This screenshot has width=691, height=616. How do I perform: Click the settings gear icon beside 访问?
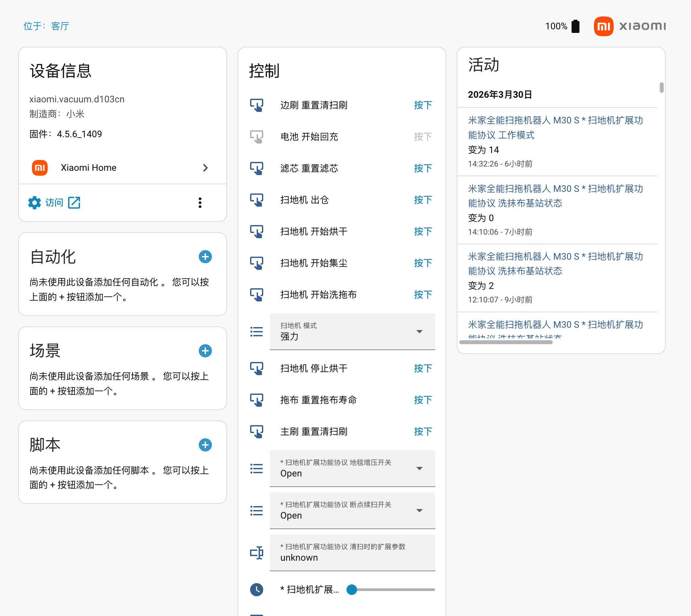[x=35, y=203]
